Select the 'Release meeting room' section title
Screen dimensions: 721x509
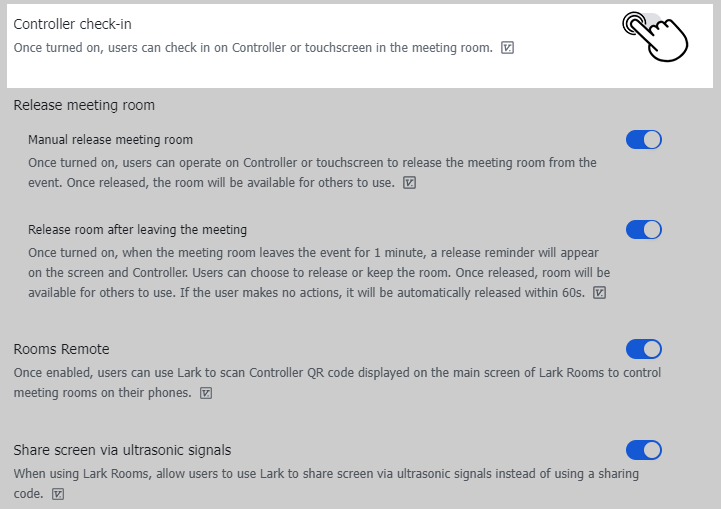point(84,105)
